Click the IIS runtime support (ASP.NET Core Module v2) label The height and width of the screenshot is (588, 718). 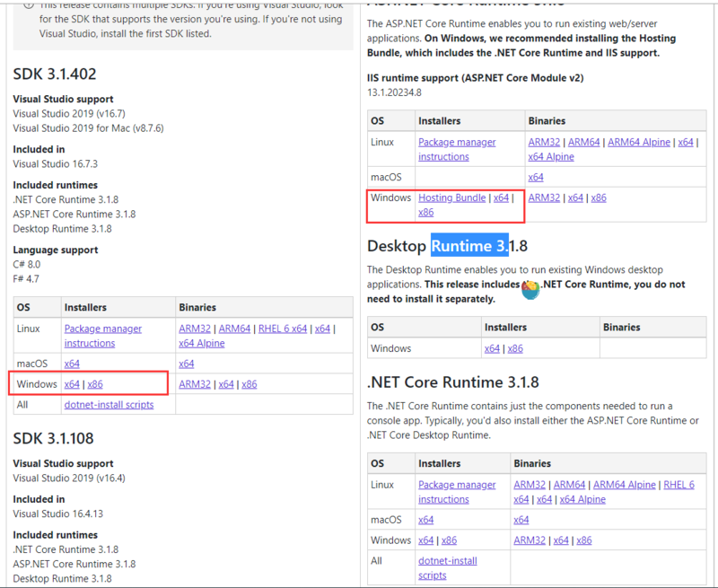point(476,78)
